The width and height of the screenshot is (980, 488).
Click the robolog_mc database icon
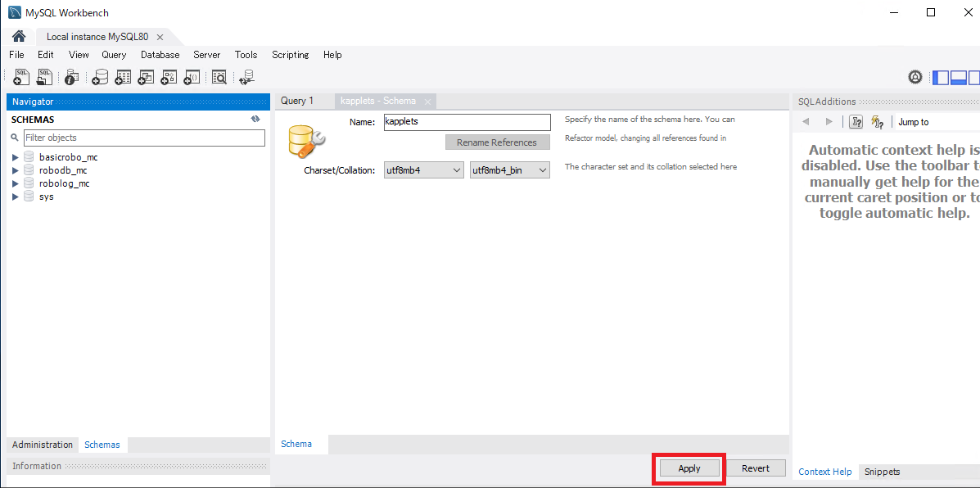pos(28,183)
